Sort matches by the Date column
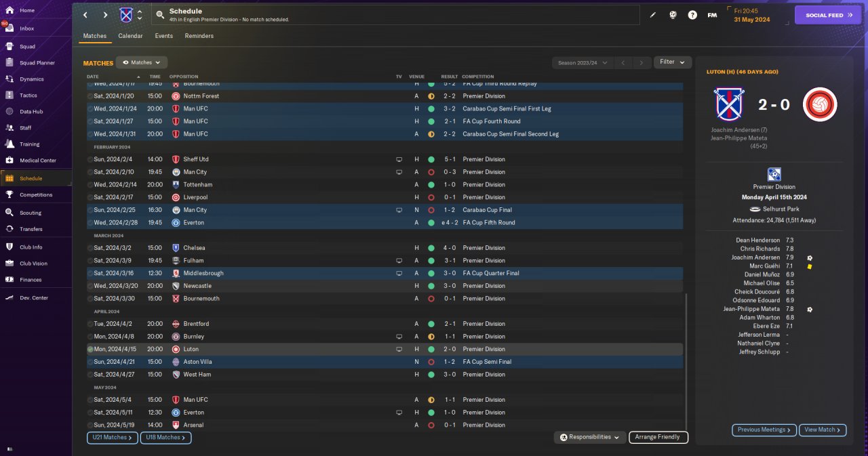 (x=93, y=77)
